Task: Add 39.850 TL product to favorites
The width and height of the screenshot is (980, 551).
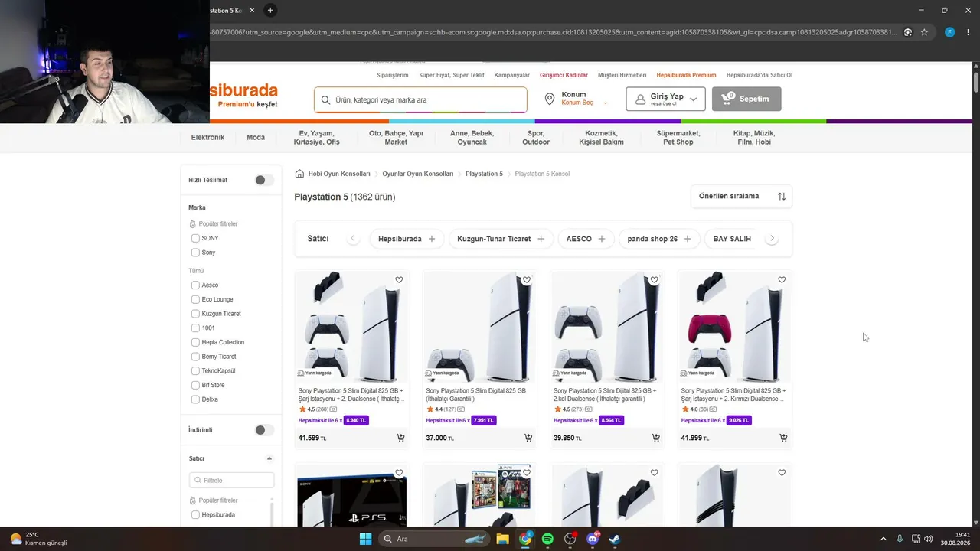Action: tap(654, 280)
